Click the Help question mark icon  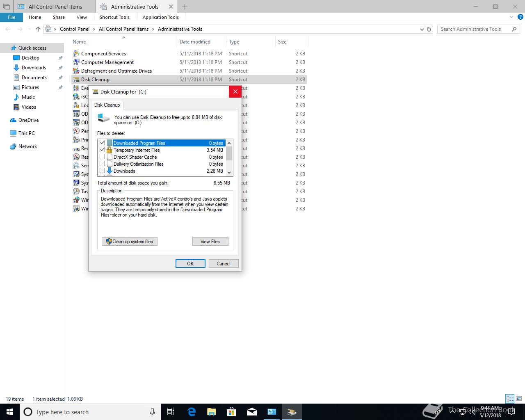pyautogui.click(x=520, y=17)
